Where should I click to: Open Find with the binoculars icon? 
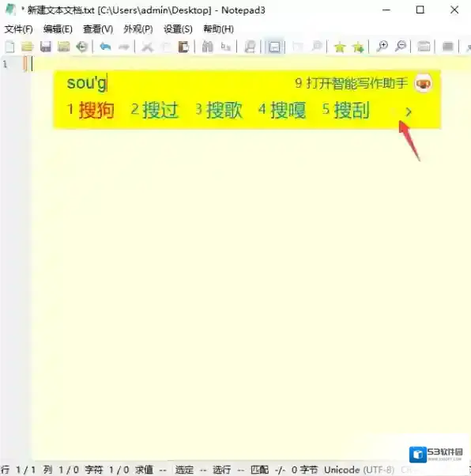[x=208, y=47]
